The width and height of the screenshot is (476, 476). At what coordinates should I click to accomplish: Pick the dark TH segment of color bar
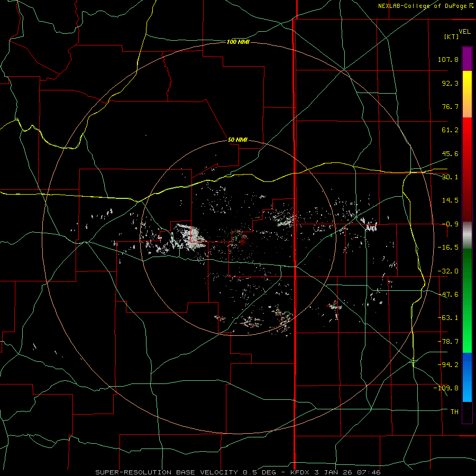pos(467,412)
